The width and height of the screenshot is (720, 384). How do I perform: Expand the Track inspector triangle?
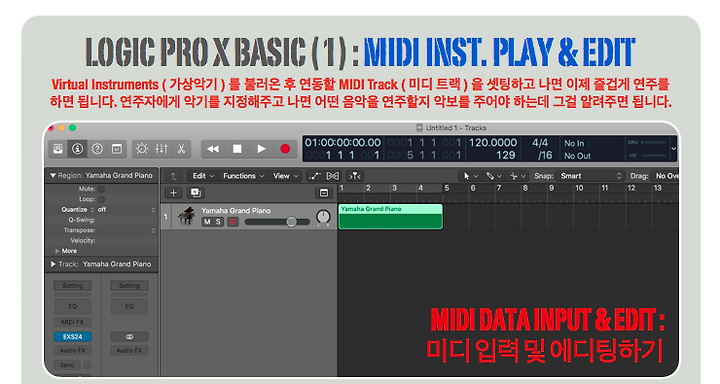[x=53, y=264]
